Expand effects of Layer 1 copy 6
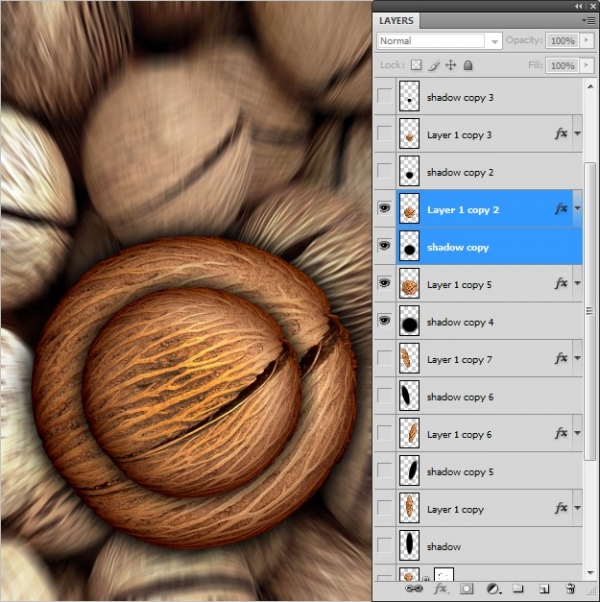 pyautogui.click(x=577, y=433)
